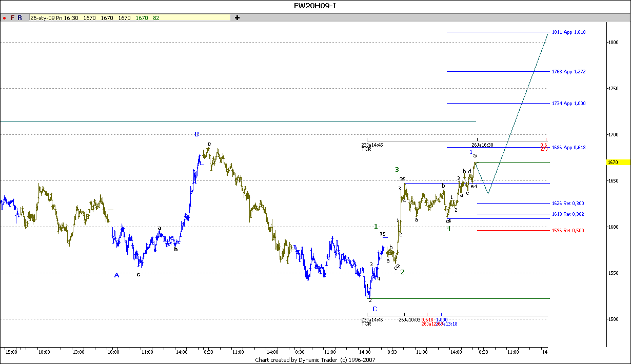Screen dimensions: 631x364
Task: Click the 1600 price axis label
Action: click(x=613, y=227)
